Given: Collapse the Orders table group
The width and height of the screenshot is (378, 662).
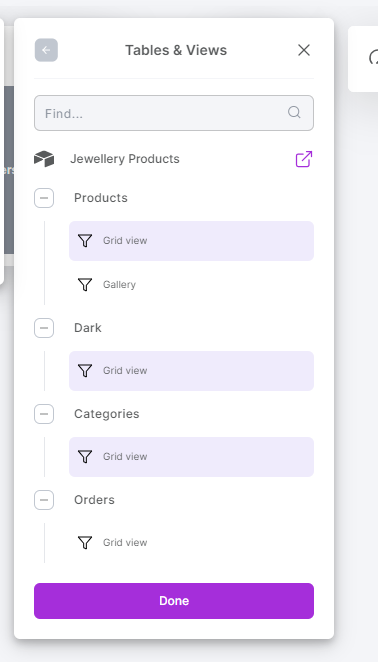Looking at the screenshot, I should coord(44,500).
